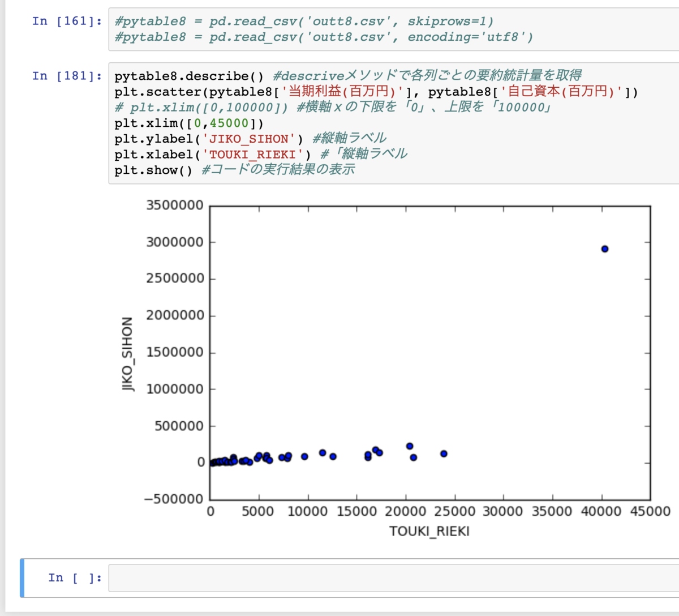Click the encoding='utf8' read_csv comment line
679x616 pixels.
324,37
